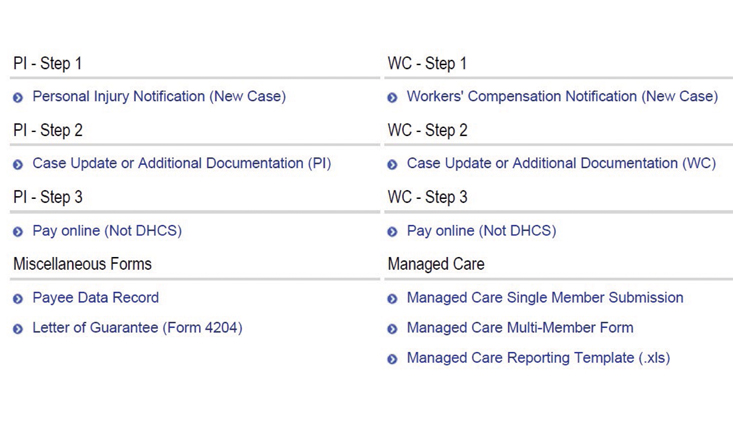The width and height of the screenshot is (733, 423).
Task: Open Managed Care Single Member Submission
Action: tap(544, 298)
